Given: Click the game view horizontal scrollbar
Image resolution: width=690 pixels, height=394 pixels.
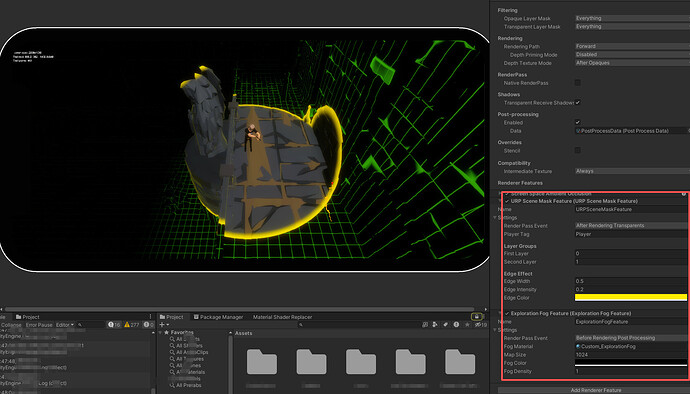Looking at the screenshot, I should tap(240, 309).
